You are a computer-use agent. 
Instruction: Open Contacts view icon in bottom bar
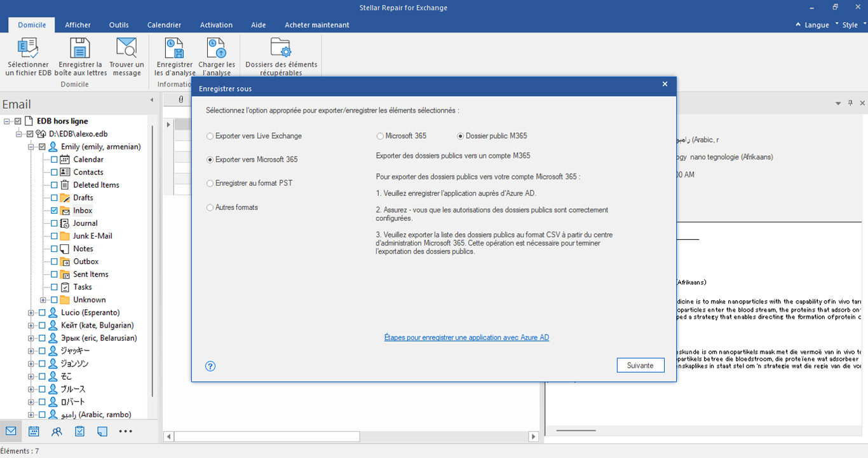click(x=57, y=431)
